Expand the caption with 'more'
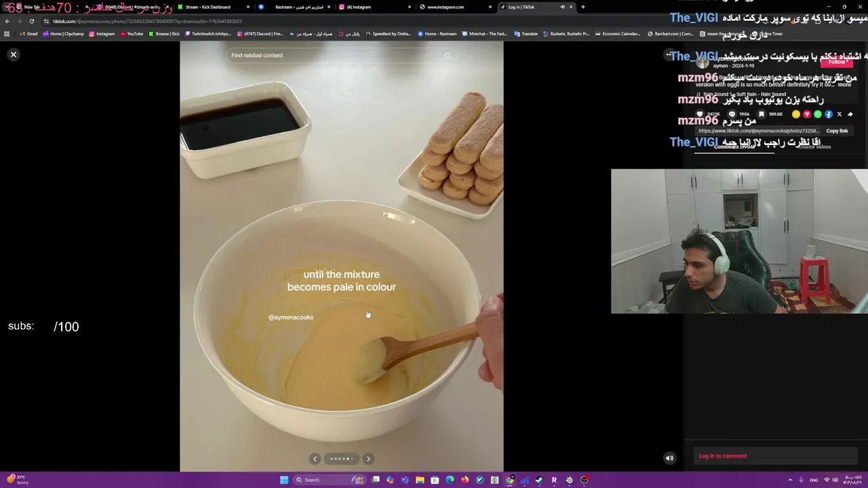868x488 pixels. (x=844, y=85)
